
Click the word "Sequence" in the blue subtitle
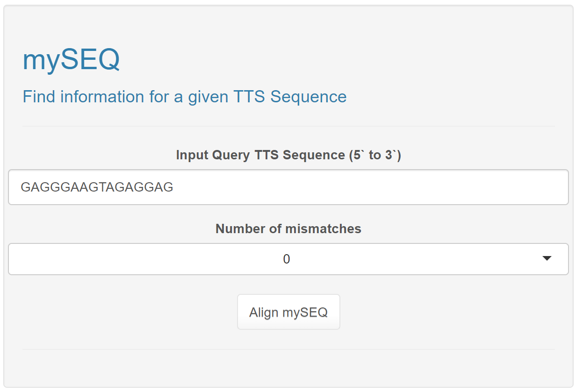click(x=308, y=97)
